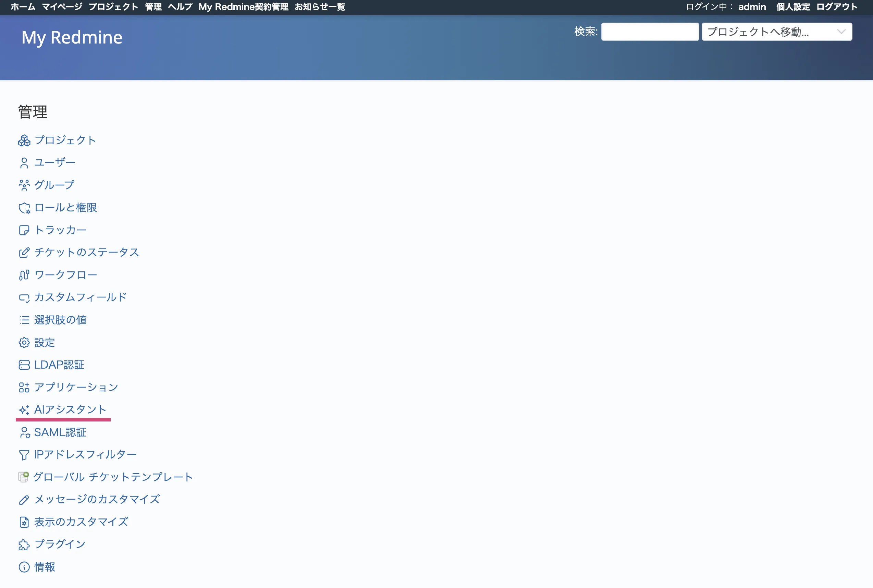Click the IP address filter funnel icon

[x=24, y=455]
